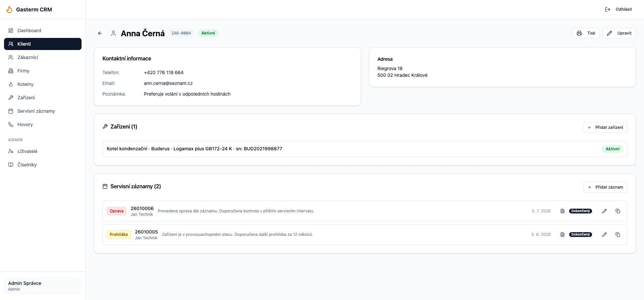This screenshot has height=300, width=644.
Task: Go back using the left arrow icon
Action: 100,33
